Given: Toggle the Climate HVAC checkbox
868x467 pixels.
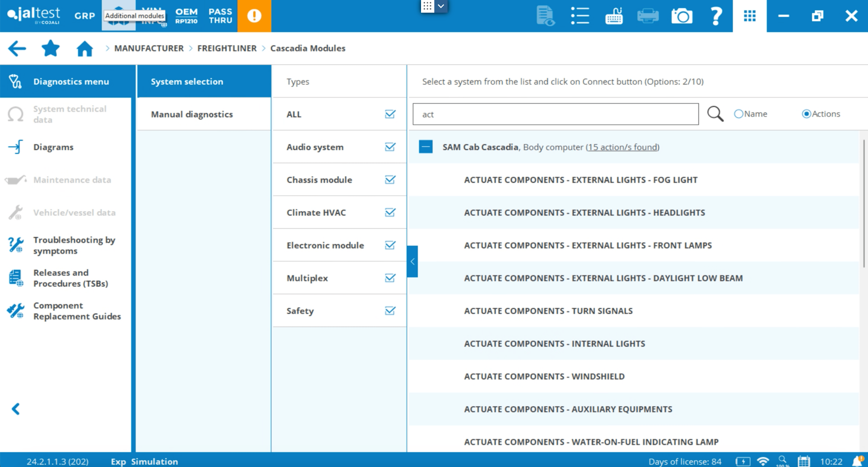Looking at the screenshot, I should pyautogui.click(x=390, y=213).
